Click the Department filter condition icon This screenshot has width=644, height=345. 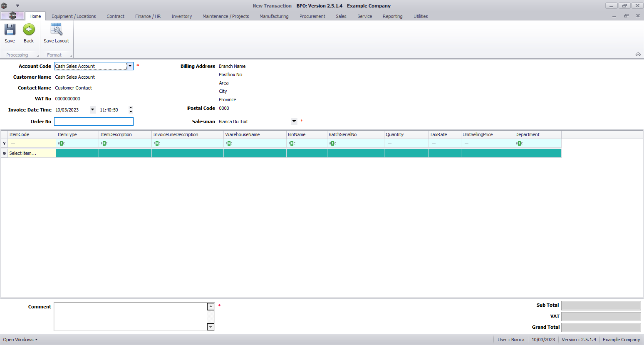pos(519,143)
